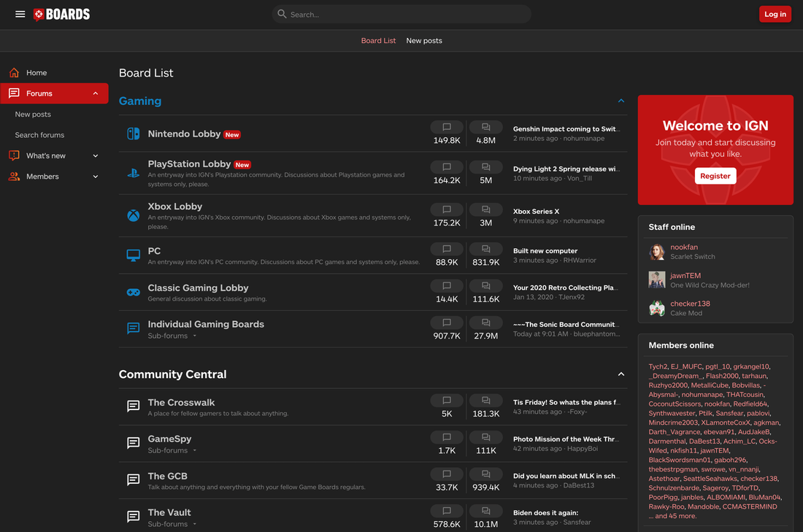The height and width of the screenshot is (532, 803).
Task: Select Search forums in sidebar
Action: (x=39, y=135)
